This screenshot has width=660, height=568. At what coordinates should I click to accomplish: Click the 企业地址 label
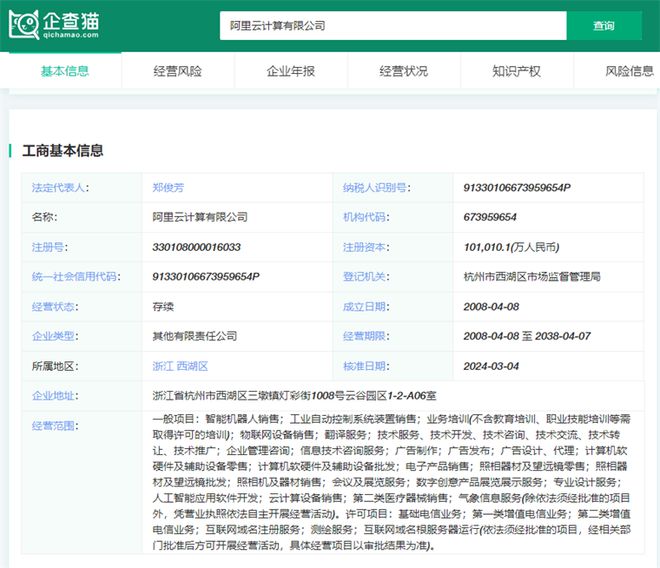point(55,395)
